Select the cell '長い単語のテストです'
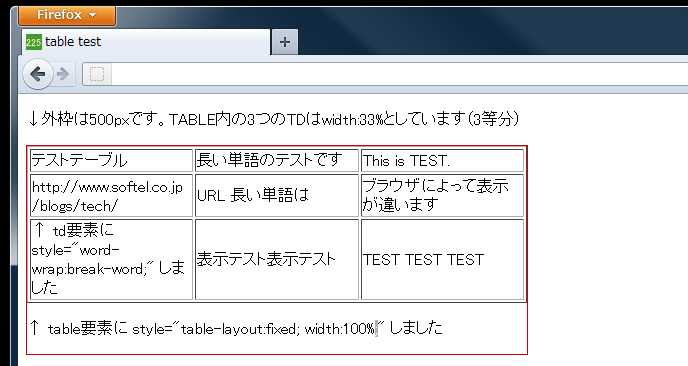Viewport: 688px width, 366px height. tap(277, 161)
